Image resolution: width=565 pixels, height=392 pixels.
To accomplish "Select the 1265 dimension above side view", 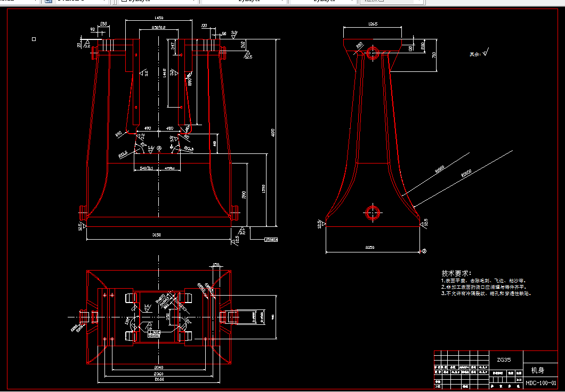I will tap(373, 24).
